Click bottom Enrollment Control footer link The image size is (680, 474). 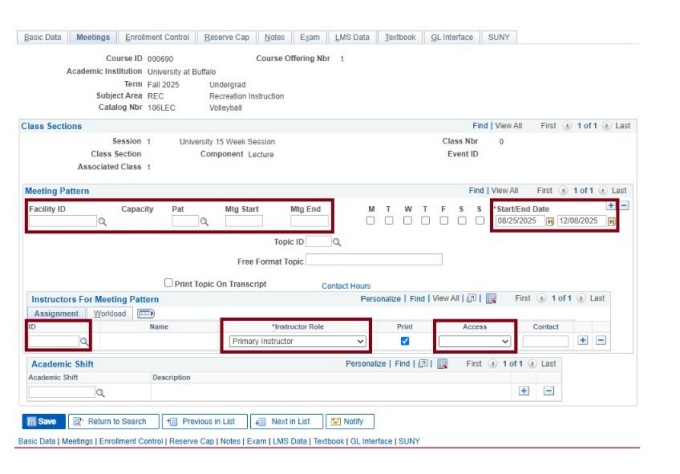point(131,441)
